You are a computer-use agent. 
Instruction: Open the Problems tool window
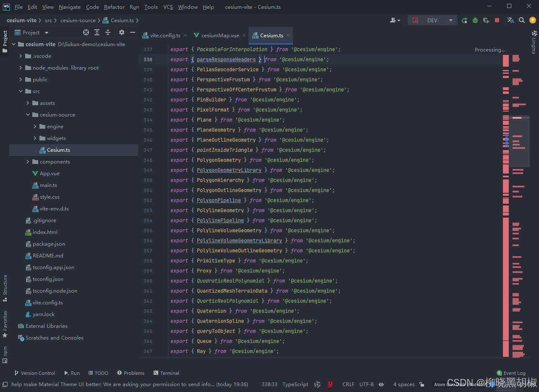131,373
